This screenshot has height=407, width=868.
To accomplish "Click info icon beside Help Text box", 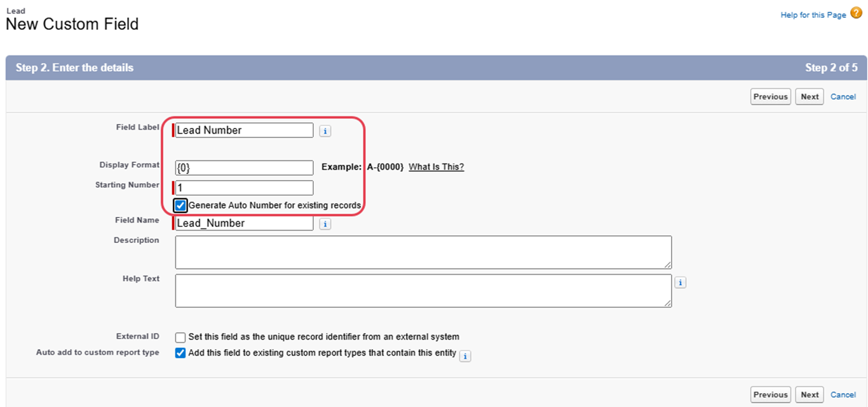I will point(680,282).
